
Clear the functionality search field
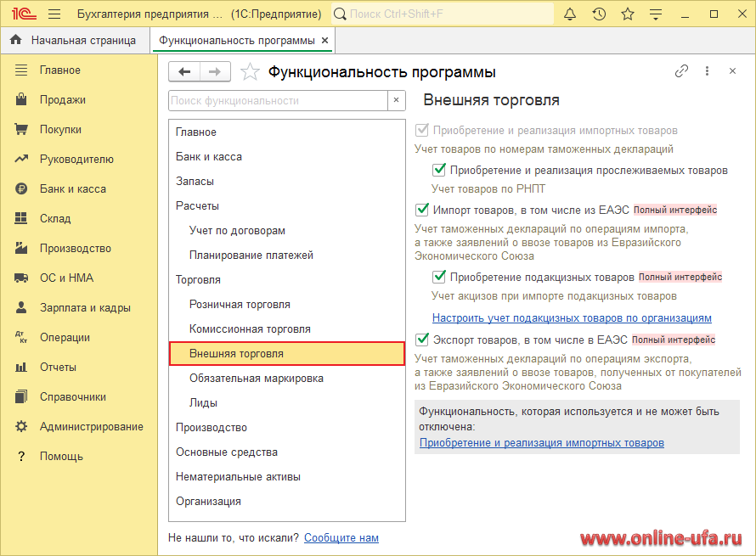click(x=396, y=100)
